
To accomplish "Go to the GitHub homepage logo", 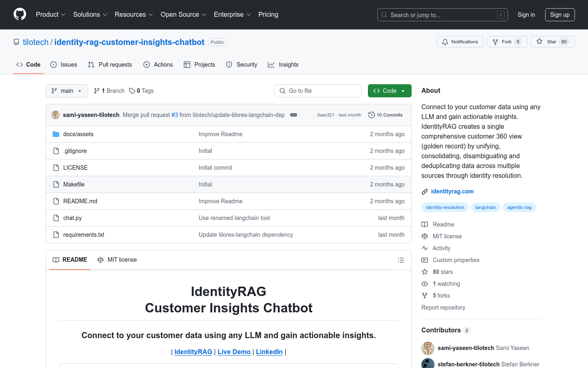I will pos(20,14).
